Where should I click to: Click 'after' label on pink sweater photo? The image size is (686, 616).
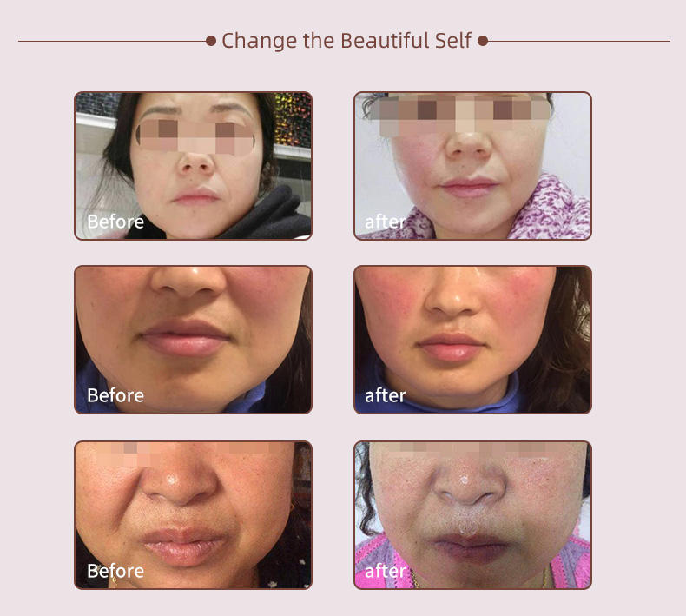(386, 571)
